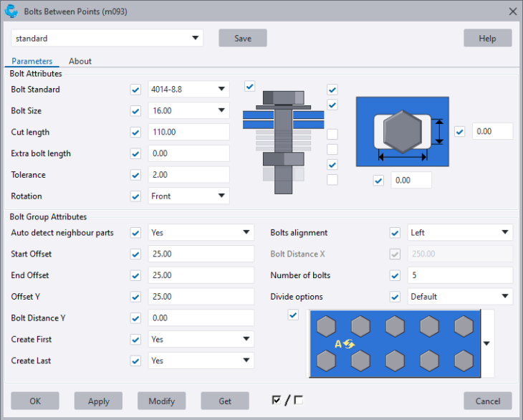This screenshot has height=420, width=523.
Task: Click the Help button
Action: point(488,38)
